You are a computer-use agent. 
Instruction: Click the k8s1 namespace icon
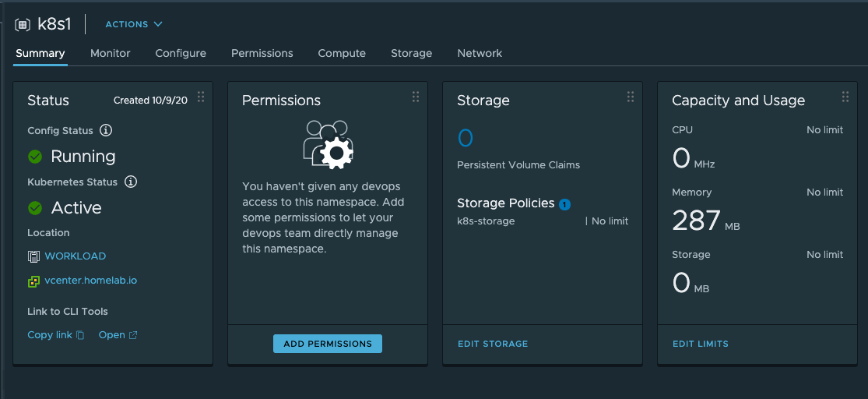[x=23, y=25]
